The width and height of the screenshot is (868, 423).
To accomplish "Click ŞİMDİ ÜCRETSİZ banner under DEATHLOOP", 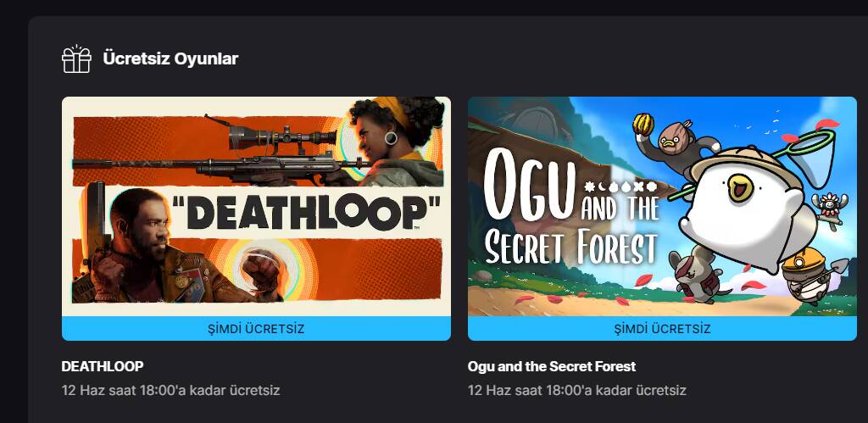I will 256,328.
